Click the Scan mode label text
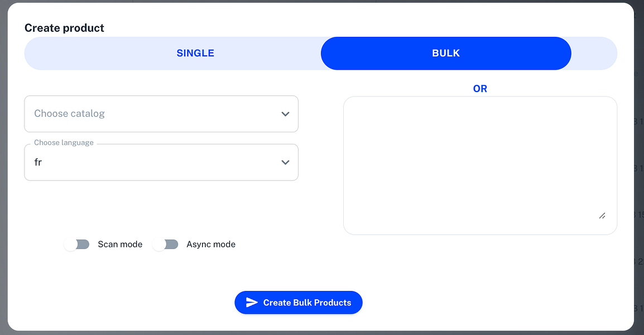Screen dimensions: 644x335 point(120,244)
